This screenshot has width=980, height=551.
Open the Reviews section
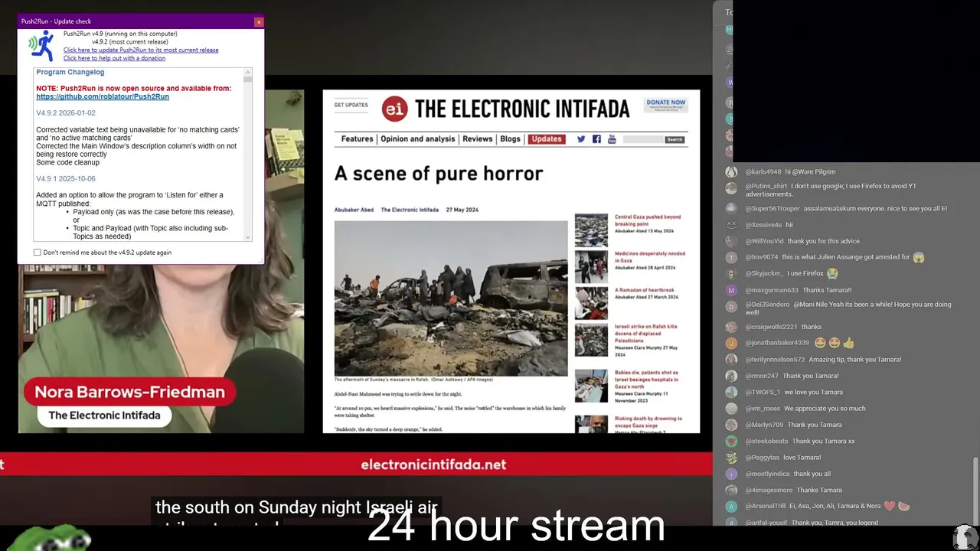point(477,139)
